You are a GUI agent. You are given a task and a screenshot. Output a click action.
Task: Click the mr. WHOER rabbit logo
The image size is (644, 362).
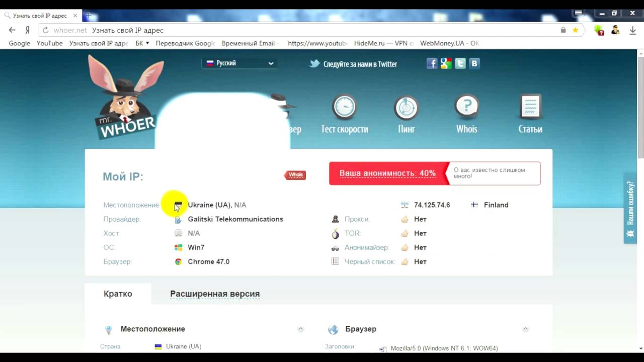(126, 98)
